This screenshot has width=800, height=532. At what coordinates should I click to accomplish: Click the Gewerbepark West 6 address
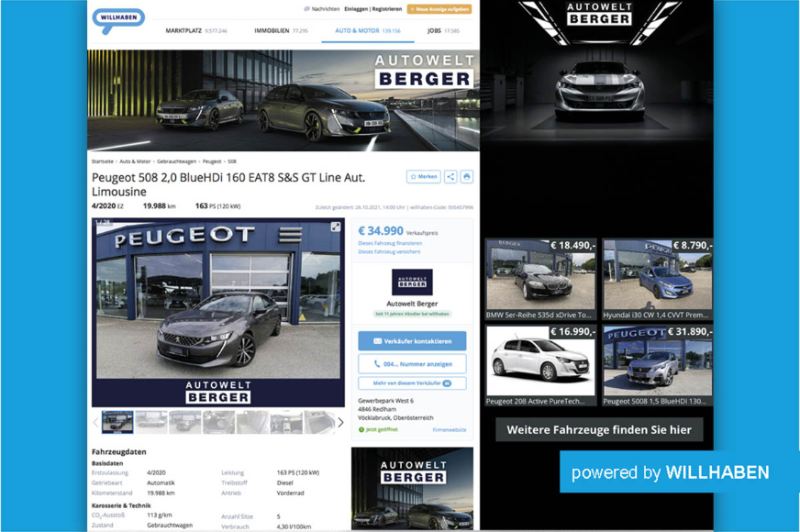click(385, 401)
